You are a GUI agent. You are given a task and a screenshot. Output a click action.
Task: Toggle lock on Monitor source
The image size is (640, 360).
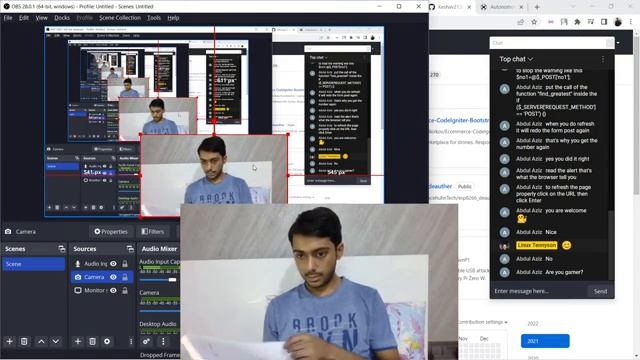[125, 290]
